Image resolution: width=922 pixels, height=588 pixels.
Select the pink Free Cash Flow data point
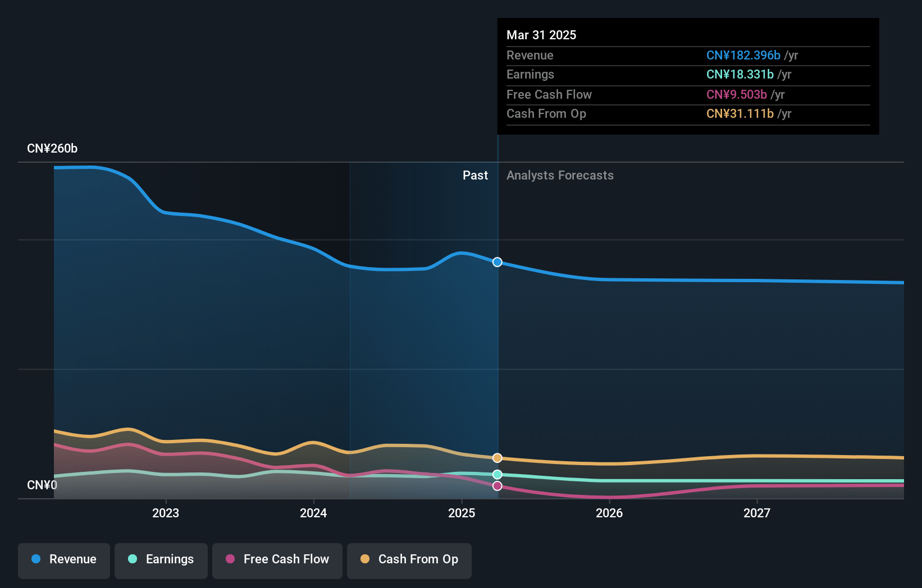(497, 486)
